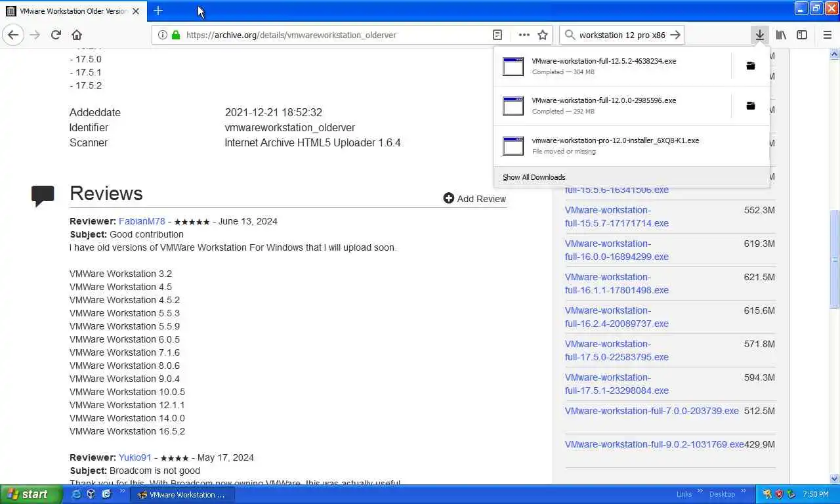
Task: Click the green padlock security icon
Action: point(175,35)
